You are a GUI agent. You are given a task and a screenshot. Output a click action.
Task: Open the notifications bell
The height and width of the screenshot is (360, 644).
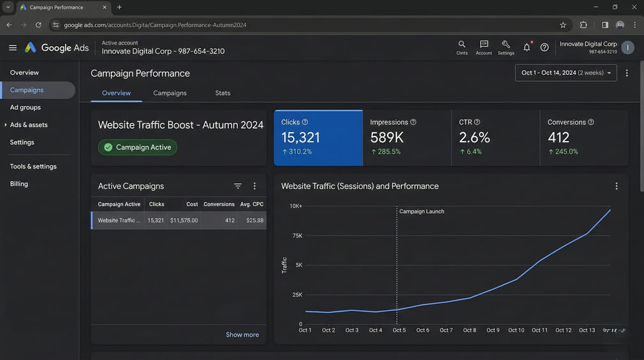pyautogui.click(x=527, y=47)
